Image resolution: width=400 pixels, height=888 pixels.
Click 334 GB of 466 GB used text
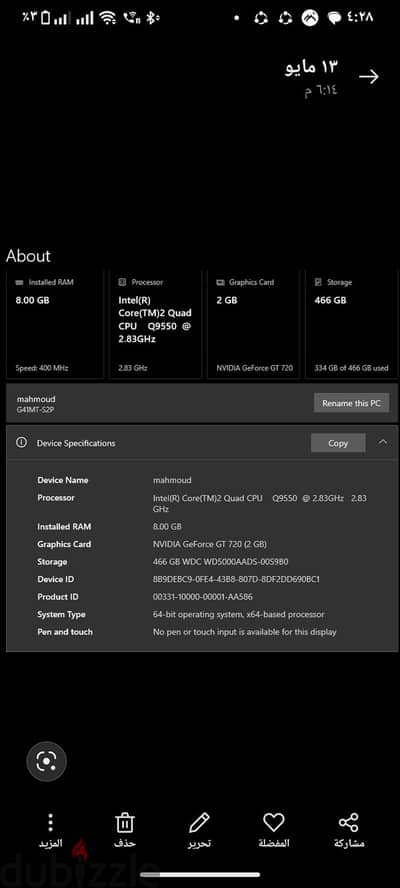tap(351, 368)
